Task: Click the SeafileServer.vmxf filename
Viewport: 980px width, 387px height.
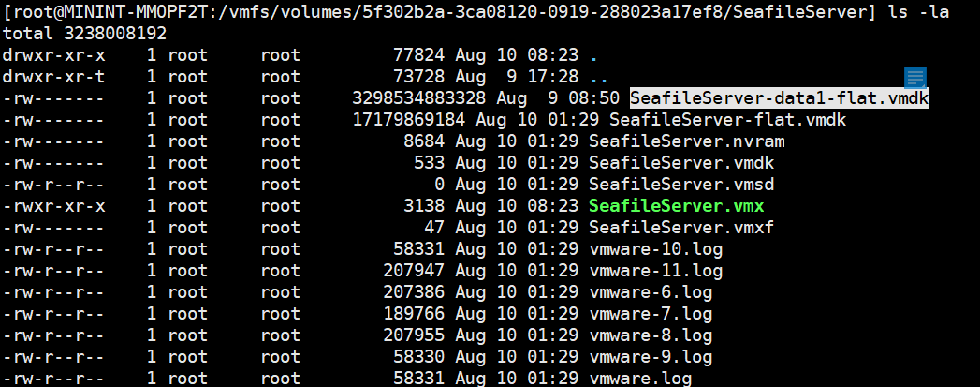Action: click(681, 228)
